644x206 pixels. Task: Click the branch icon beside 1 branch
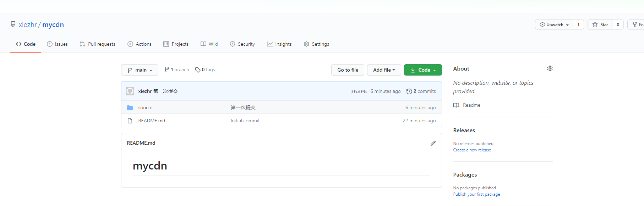click(167, 70)
